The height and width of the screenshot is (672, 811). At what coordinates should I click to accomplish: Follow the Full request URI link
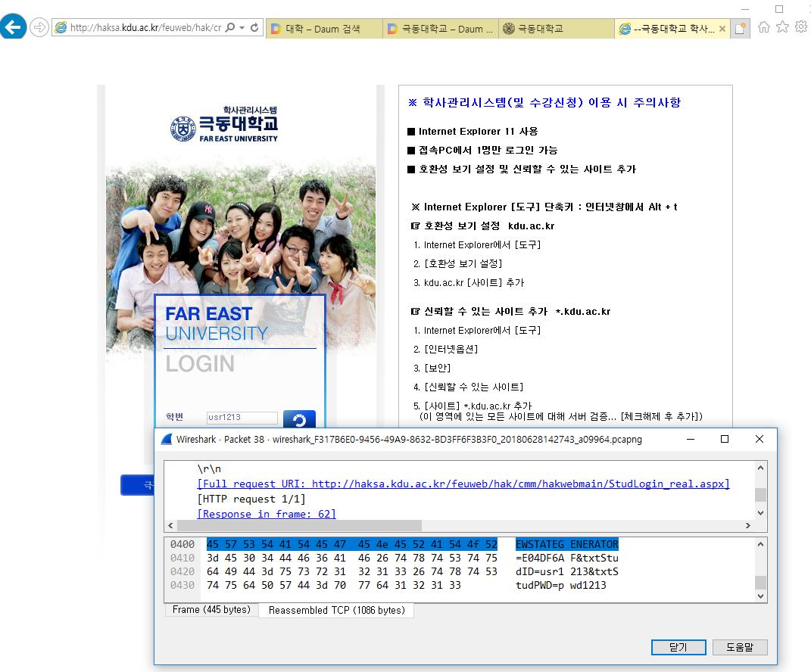[463, 484]
